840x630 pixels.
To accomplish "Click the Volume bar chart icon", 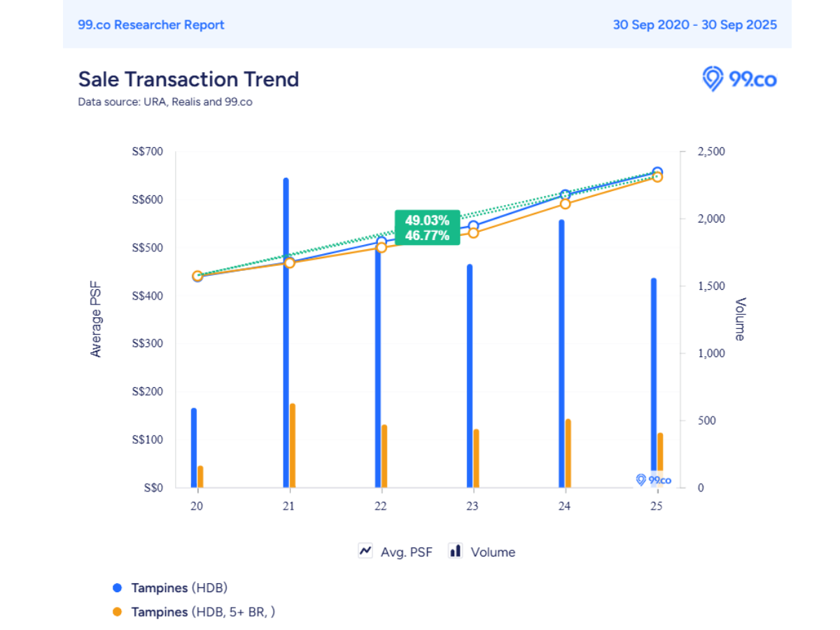I will point(456,551).
